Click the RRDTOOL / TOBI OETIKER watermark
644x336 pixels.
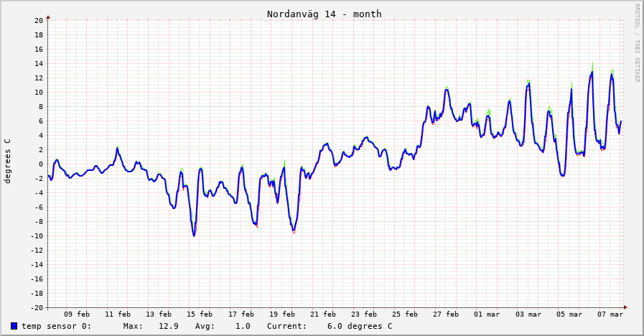636,43
